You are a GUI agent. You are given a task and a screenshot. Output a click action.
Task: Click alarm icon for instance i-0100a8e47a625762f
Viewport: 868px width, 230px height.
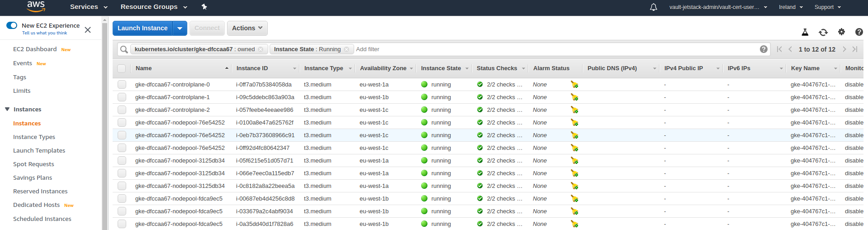574,123
